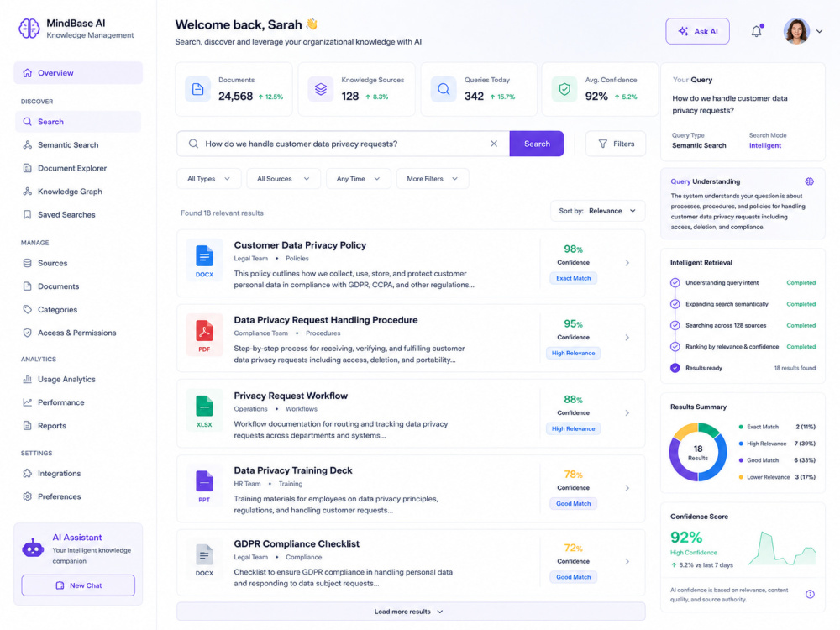Click the Ask AI button
Screen dimensions: 840x630
click(697, 31)
